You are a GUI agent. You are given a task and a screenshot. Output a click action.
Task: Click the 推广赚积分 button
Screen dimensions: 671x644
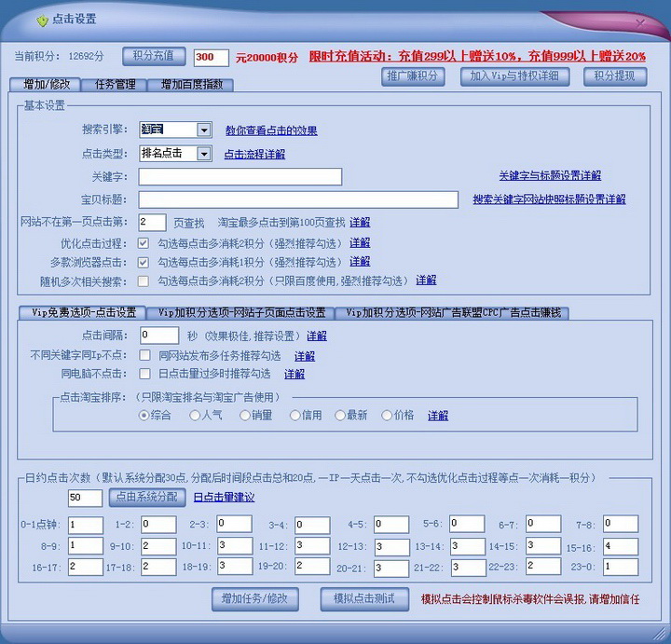coord(413,76)
